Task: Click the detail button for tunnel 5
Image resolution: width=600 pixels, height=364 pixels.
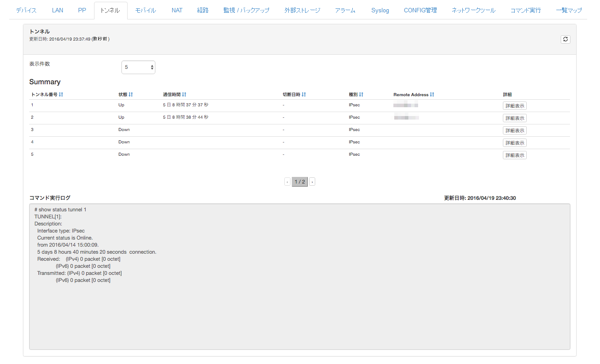Action: coord(514,155)
